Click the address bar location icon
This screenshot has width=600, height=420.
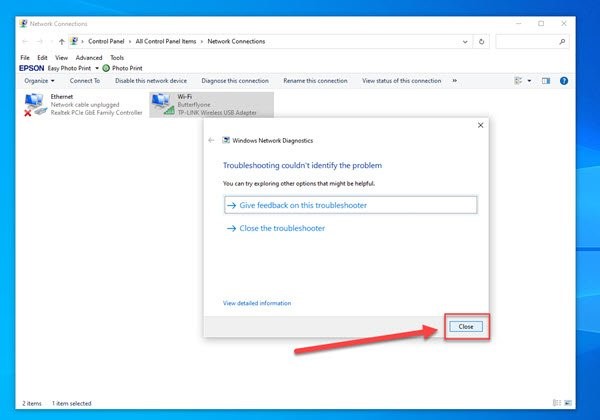pyautogui.click(x=74, y=41)
